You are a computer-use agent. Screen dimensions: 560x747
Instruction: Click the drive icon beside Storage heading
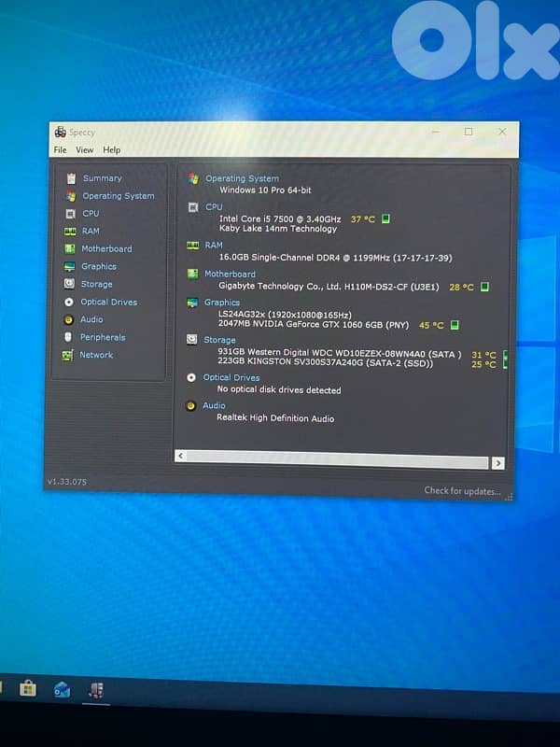point(191,340)
